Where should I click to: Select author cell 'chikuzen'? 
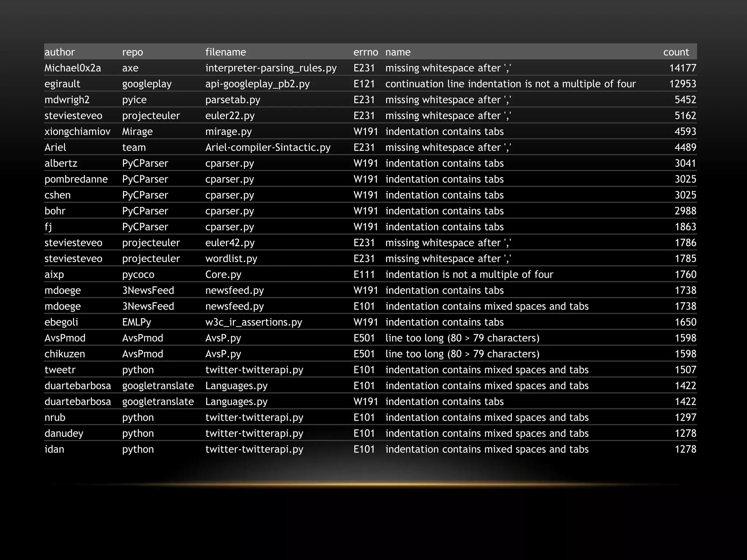[x=65, y=354]
